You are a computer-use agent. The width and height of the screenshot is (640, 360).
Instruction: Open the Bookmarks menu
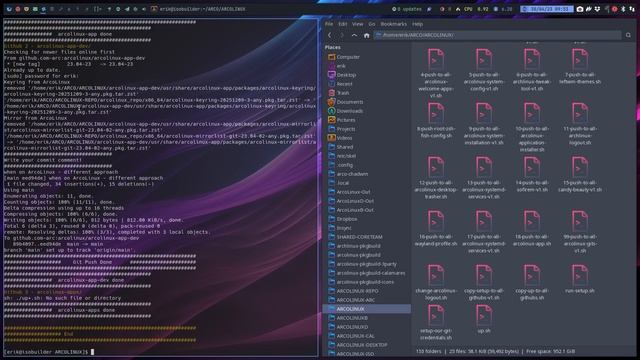393,24
